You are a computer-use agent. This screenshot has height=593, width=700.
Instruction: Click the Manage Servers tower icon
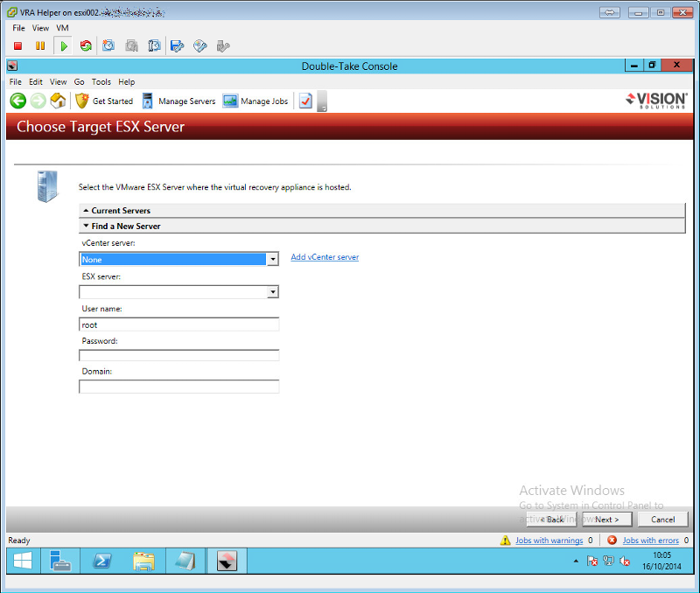coord(147,101)
